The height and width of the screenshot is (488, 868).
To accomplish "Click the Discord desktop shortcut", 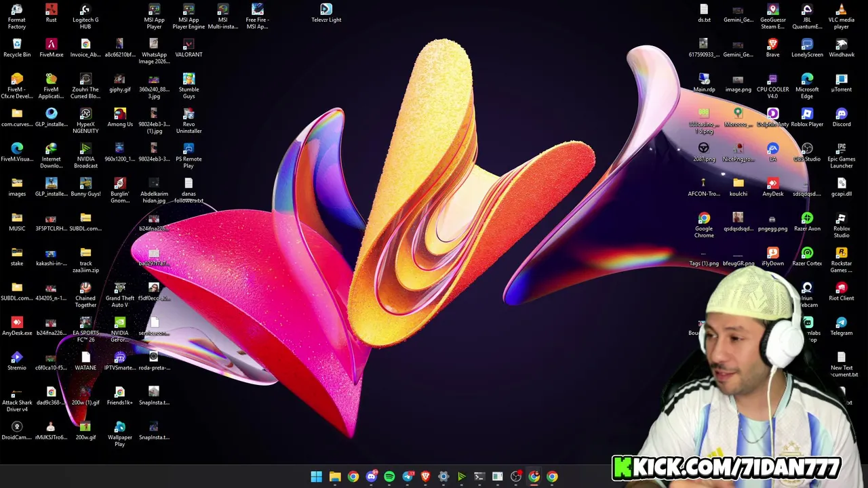I will point(842,117).
